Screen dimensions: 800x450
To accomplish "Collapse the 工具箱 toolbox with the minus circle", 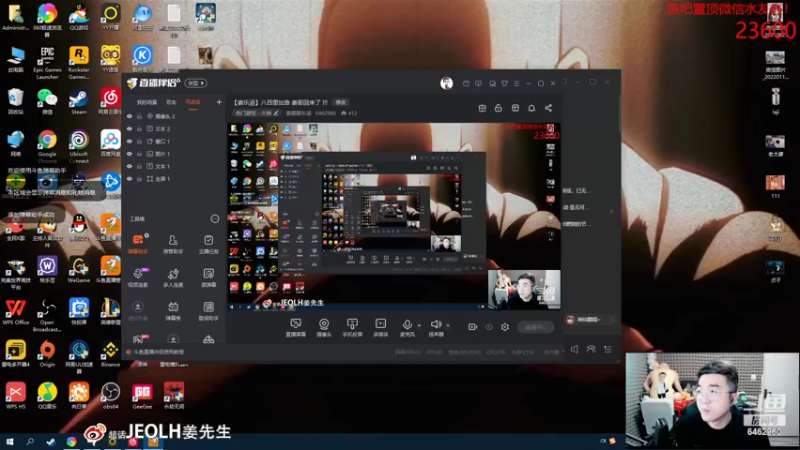I will (215, 219).
